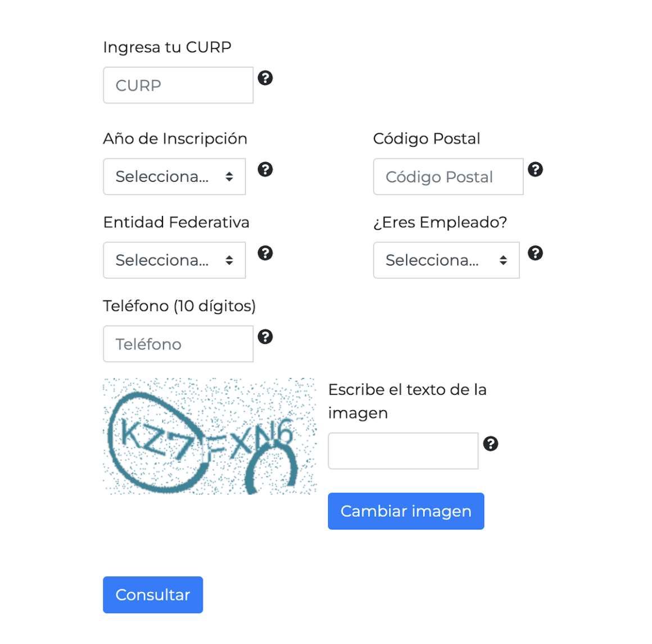Image resolution: width=652 pixels, height=644 pixels.
Task: Click the Escribe el texto de la imagen label
Action: tap(407, 401)
